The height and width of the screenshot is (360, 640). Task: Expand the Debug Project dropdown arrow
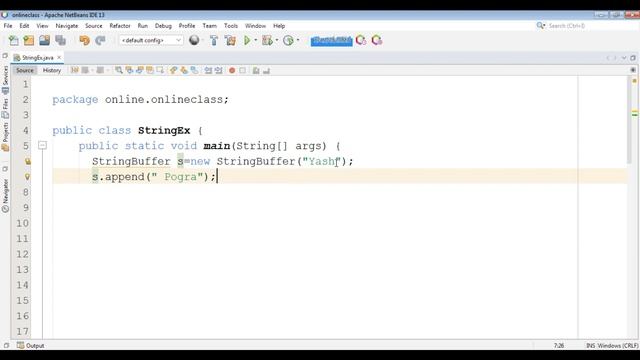coord(277,40)
